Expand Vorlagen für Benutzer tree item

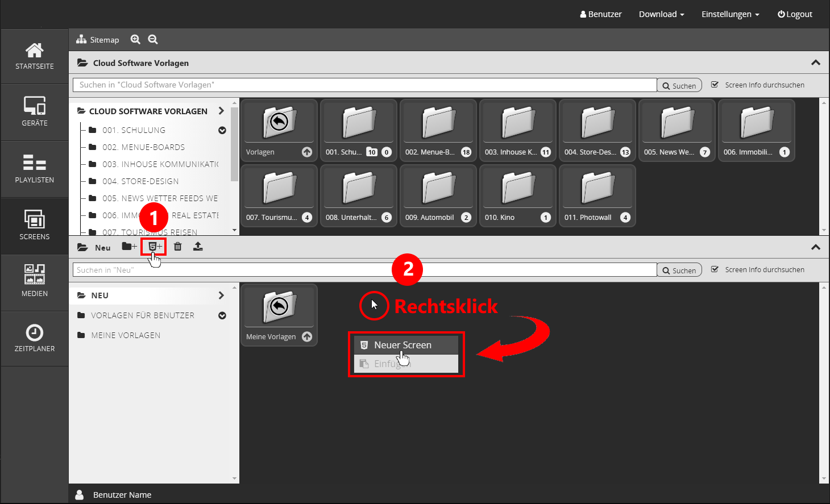point(222,315)
